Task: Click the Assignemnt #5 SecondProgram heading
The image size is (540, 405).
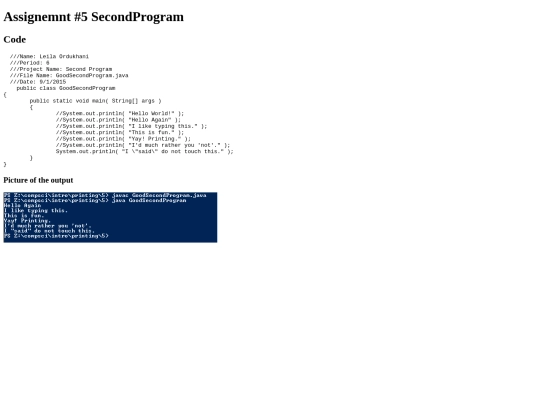Action: coord(93,17)
